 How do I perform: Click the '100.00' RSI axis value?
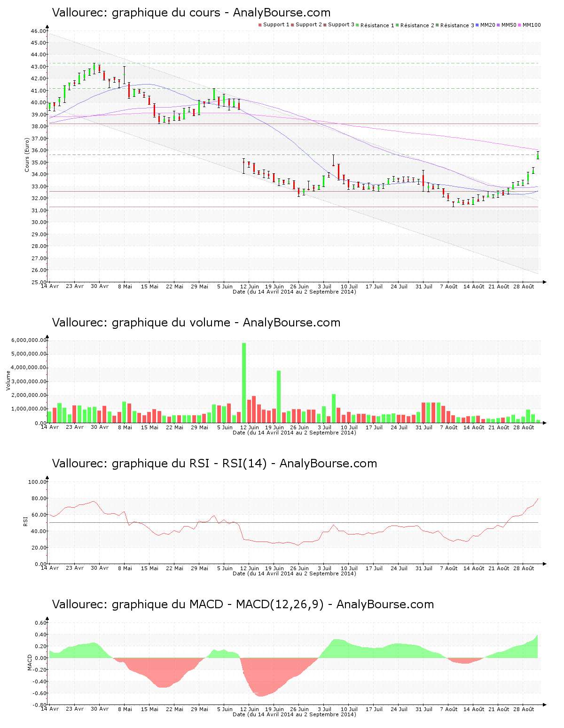[37, 482]
